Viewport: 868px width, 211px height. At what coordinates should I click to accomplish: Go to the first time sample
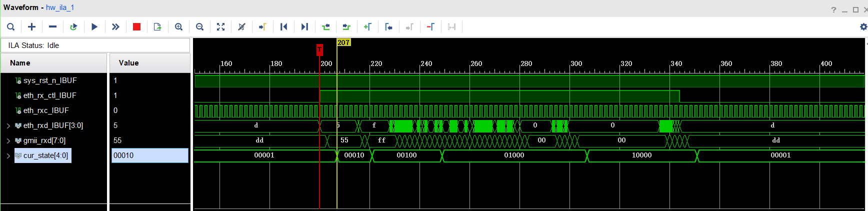point(283,27)
